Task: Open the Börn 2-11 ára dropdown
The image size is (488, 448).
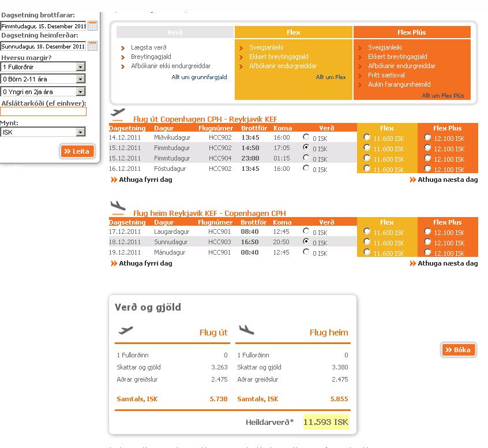Action: (x=43, y=79)
